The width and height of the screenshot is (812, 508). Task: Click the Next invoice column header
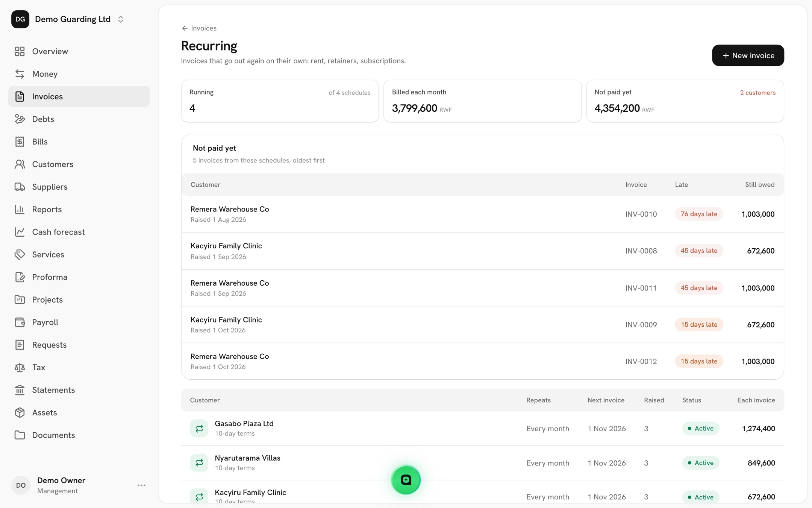point(606,400)
